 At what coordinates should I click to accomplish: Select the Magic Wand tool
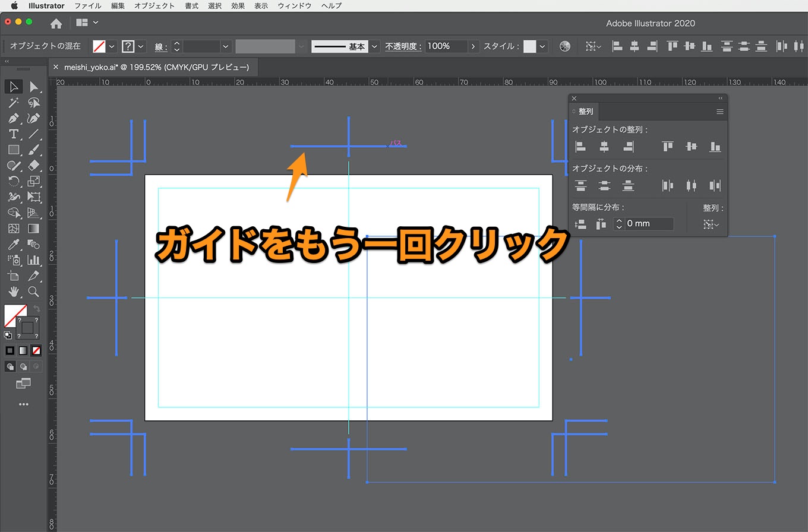[x=14, y=103]
